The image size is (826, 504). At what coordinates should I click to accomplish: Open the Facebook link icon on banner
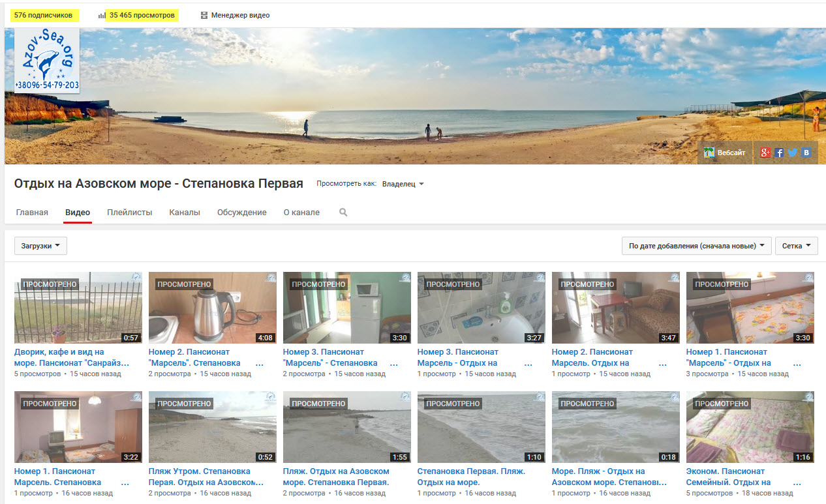click(779, 153)
